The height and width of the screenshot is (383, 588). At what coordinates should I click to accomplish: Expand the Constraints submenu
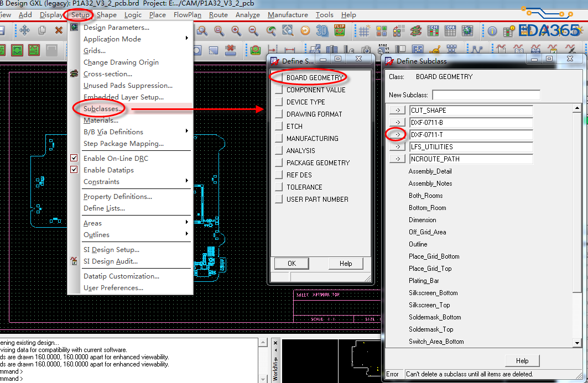[187, 181]
